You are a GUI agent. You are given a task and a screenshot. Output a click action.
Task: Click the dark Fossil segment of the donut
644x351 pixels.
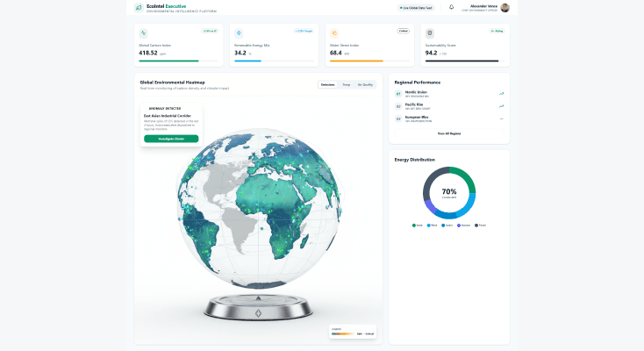point(431,180)
